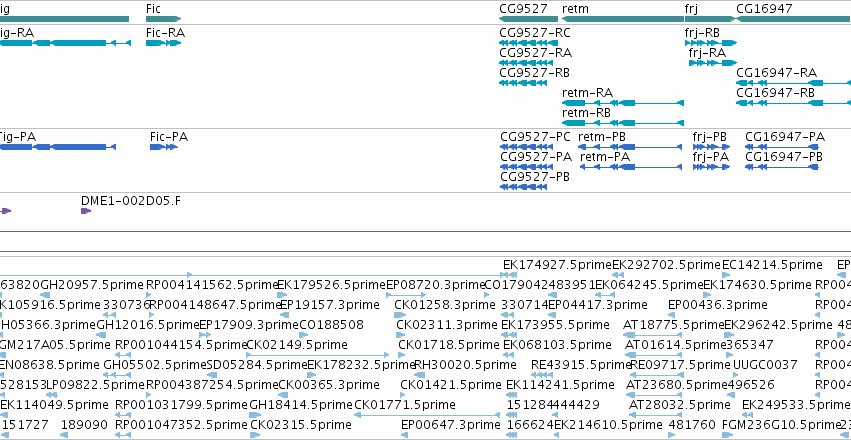Click the CG9527-PA protein label

click(536, 157)
